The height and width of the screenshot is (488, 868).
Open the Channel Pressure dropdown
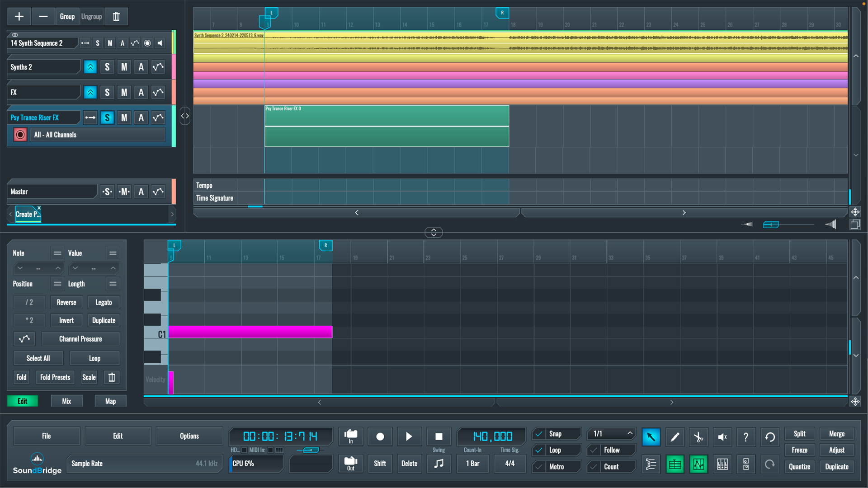(x=80, y=339)
